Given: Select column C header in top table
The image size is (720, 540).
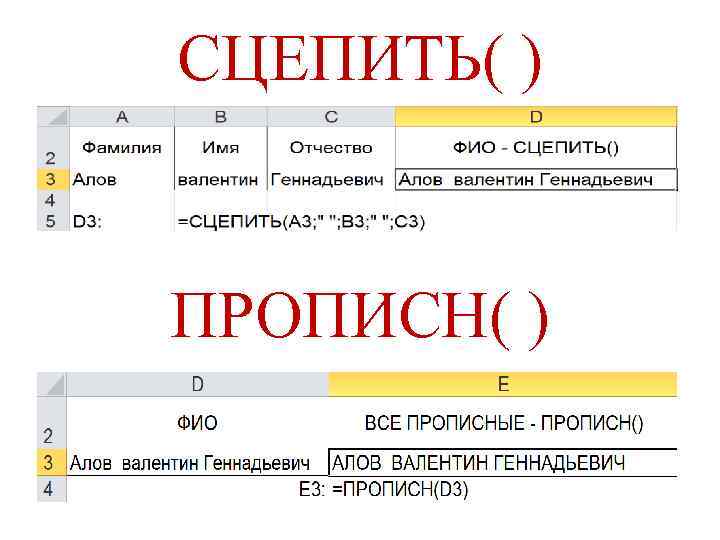Looking at the screenshot, I should (x=331, y=117).
